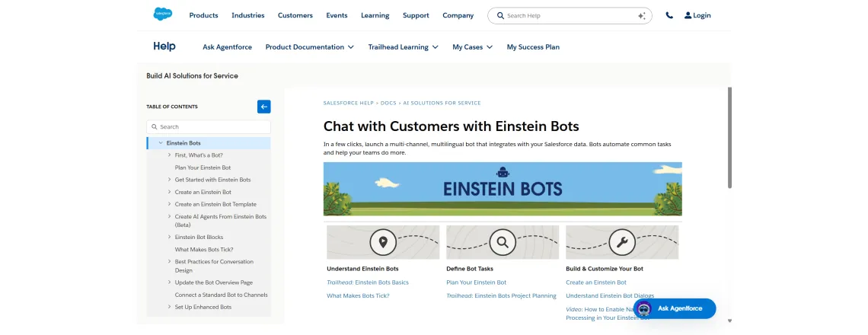Collapse the Einstein Bots tree node

[161, 143]
